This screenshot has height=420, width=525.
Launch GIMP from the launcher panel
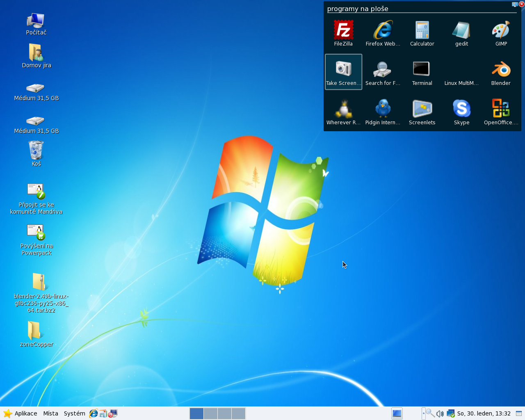pyautogui.click(x=501, y=33)
